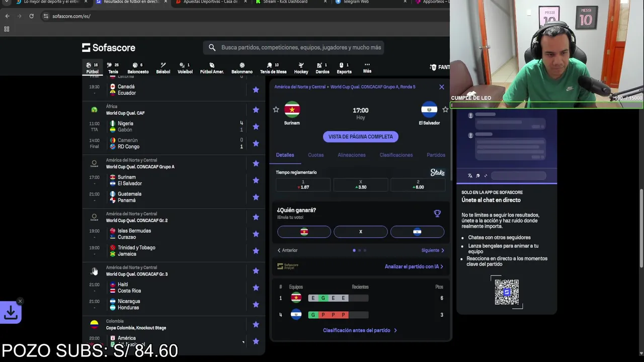Open the Tenis de Mesa section
The image size is (644, 362).
tap(273, 68)
